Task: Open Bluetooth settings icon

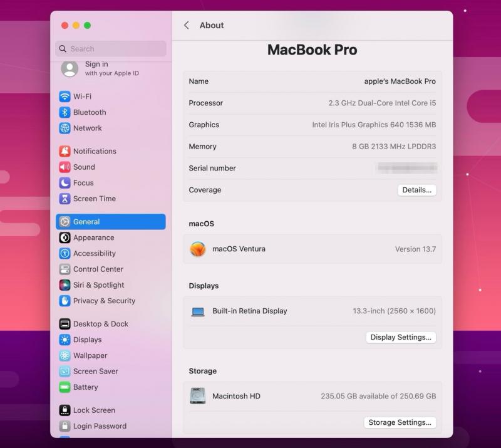Action: [65, 112]
